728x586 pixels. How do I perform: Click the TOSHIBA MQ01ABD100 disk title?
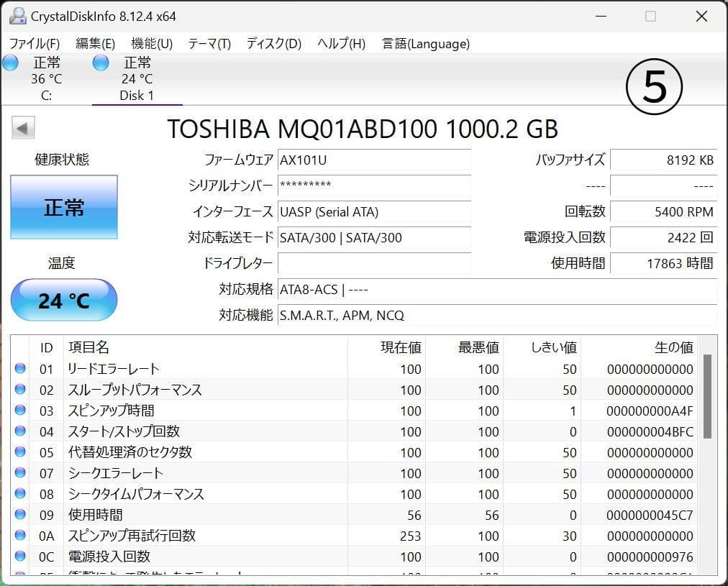pos(362,129)
